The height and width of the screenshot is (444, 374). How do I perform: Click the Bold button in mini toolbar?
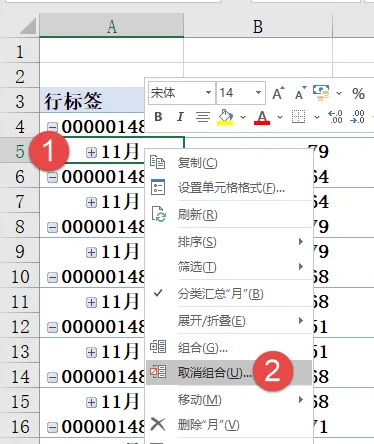coord(158,117)
